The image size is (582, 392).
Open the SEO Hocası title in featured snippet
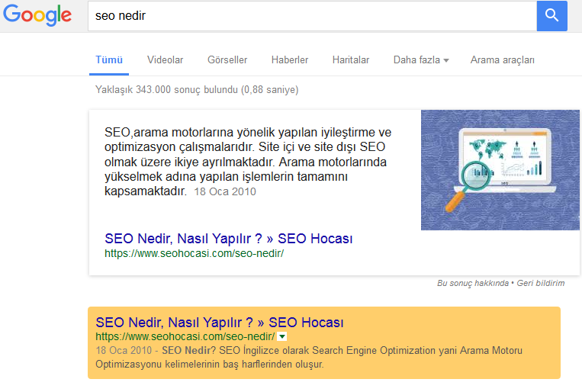229,239
